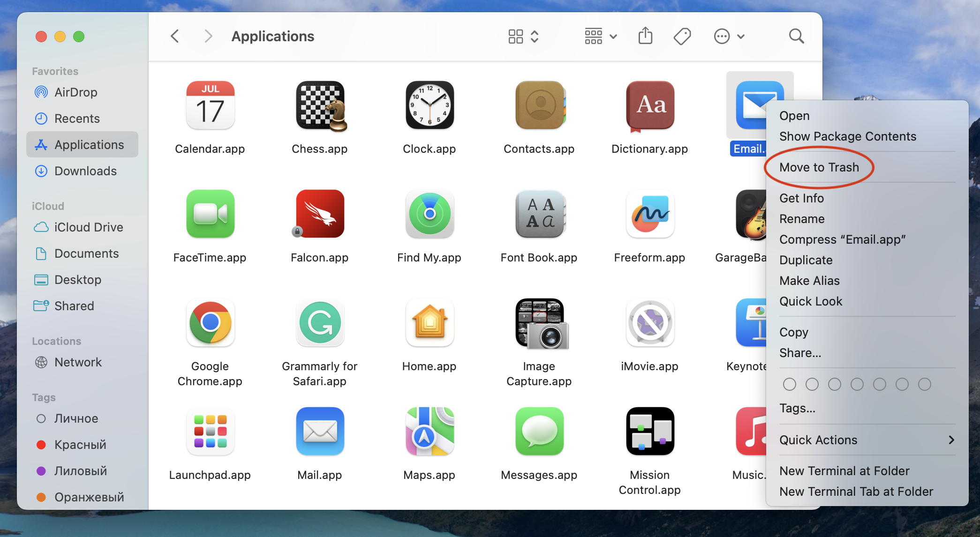Select the Image Capture.app icon
The width and height of the screenshot is (980, 537).
(x=542, y=324)
